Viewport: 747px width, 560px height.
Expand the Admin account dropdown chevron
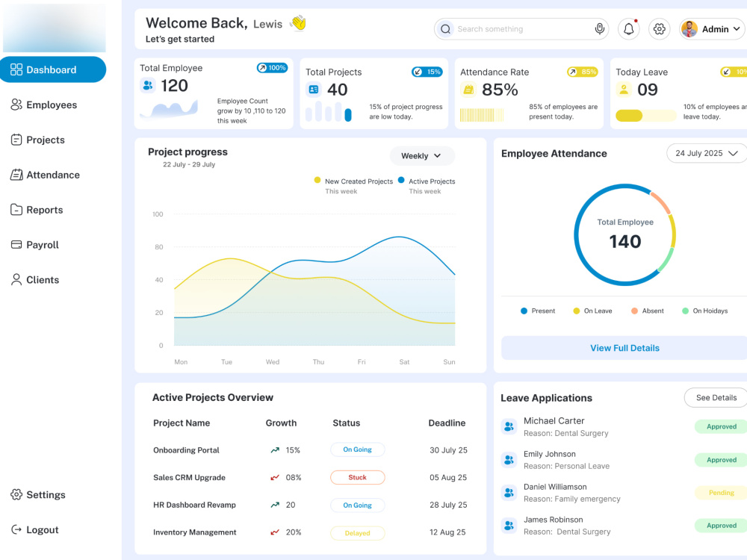(737, 29)
